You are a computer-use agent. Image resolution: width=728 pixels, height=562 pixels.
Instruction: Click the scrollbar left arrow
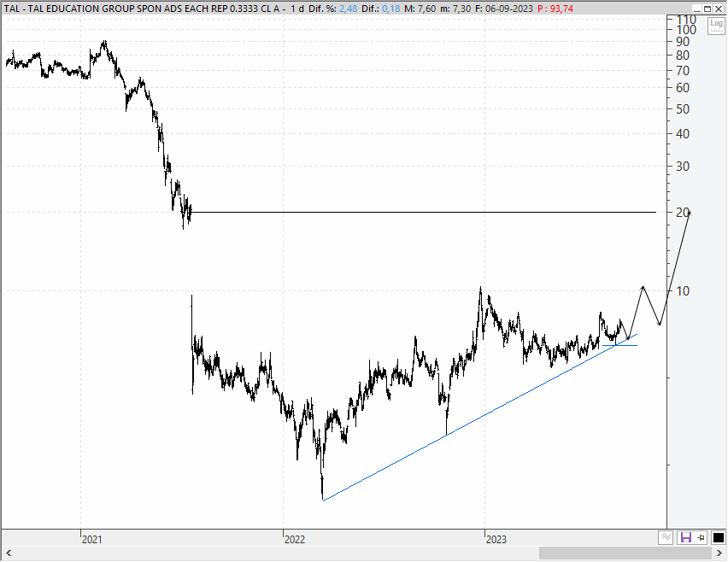[8, 553]
